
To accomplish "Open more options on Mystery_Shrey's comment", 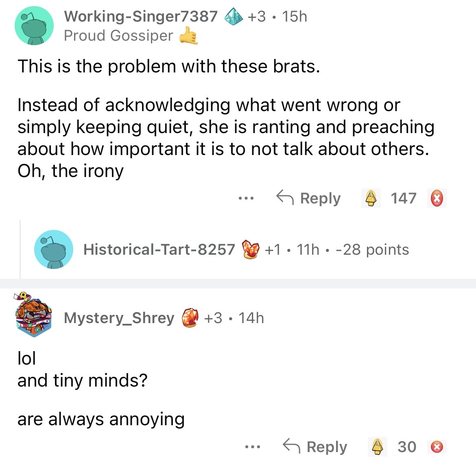I will pos(253,447).
